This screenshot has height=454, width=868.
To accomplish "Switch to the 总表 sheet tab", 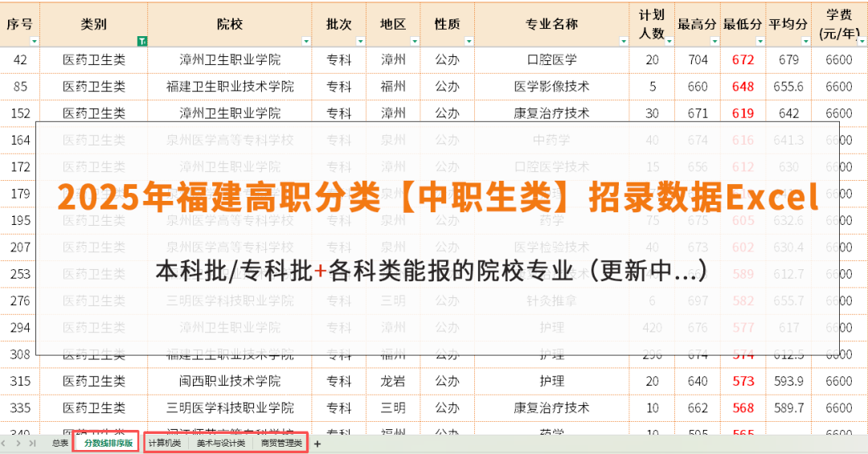I will (x=60, y=443).
